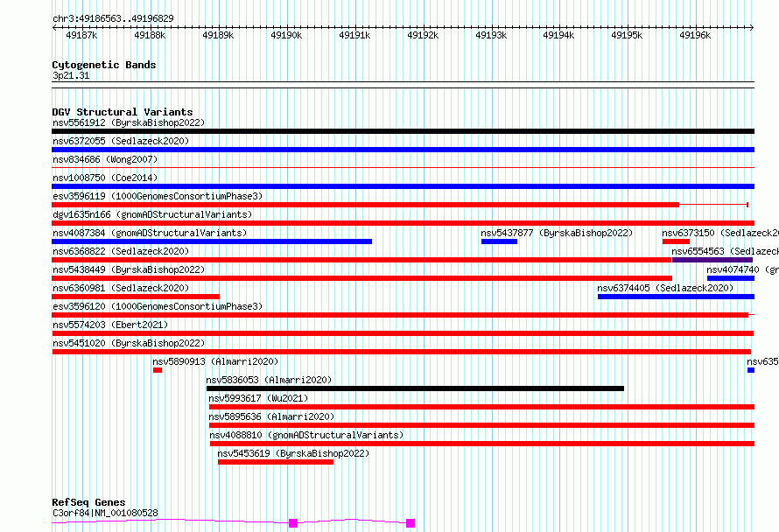779x532 pixels.
Task: Open nsv5451020 (ByrskaBishop2022) label
Action: pos(129,343)
